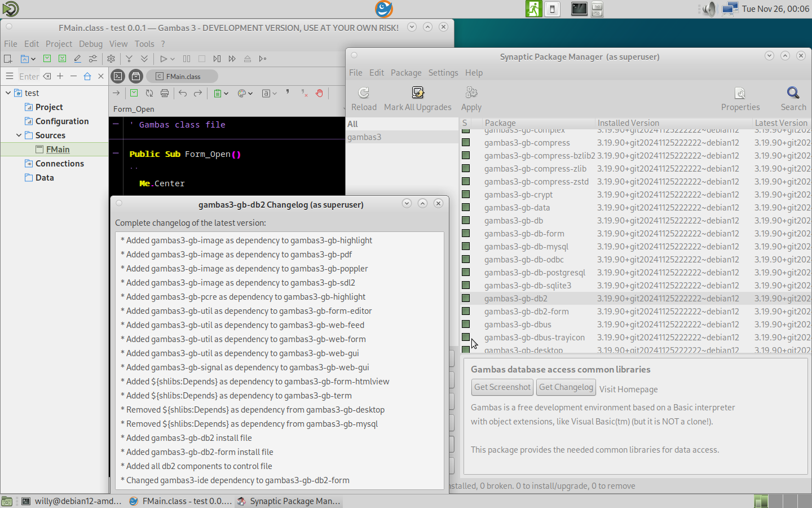Follow the Visit Homepage link
Screen dimensions: 812x508
629,389
